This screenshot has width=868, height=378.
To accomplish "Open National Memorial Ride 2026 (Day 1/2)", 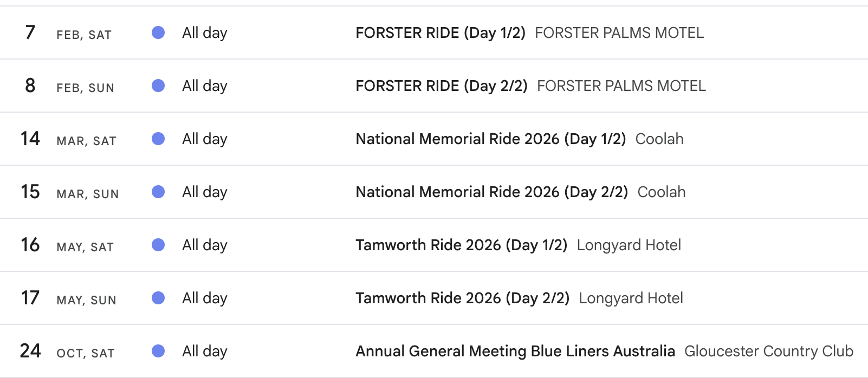I will tap(490, 139).
